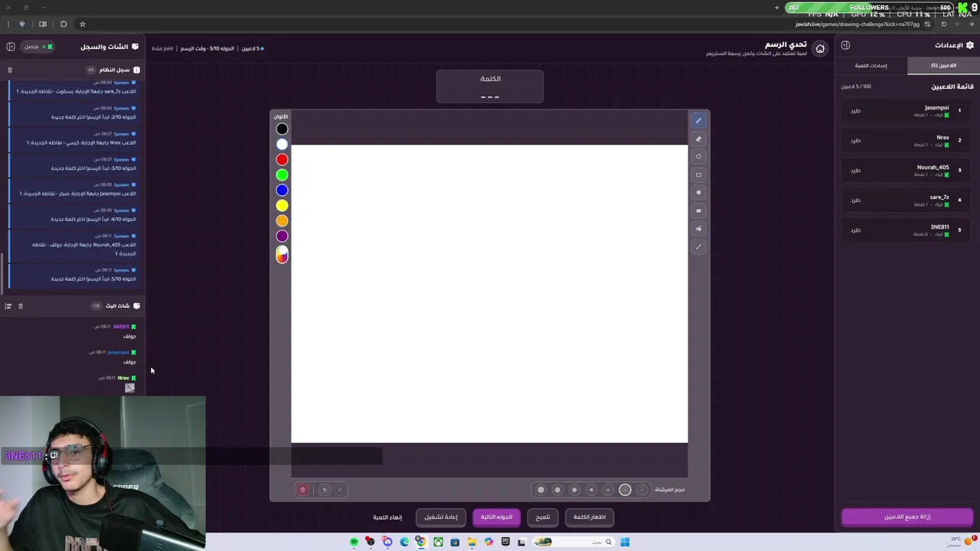
Task: Click restart button (إعادة تشغيل)
Action: [441, 517]
